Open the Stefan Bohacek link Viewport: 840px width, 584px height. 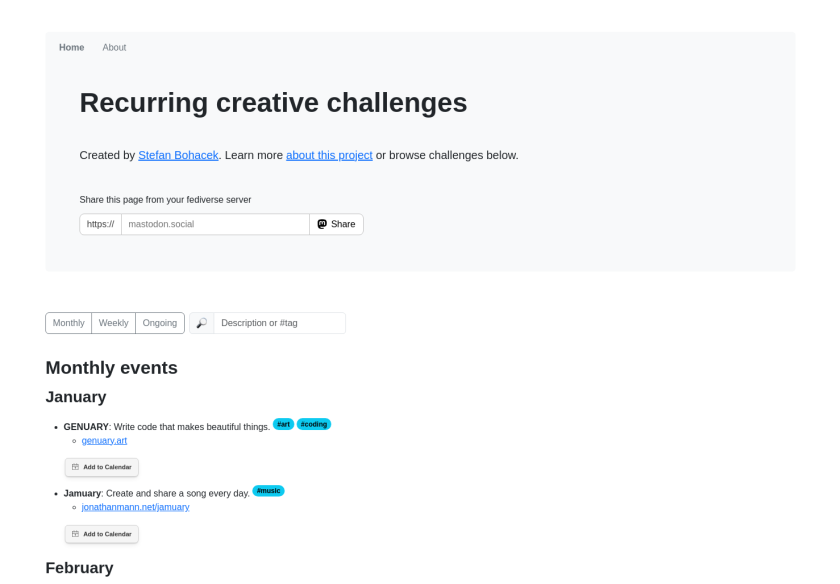[178, 155]
